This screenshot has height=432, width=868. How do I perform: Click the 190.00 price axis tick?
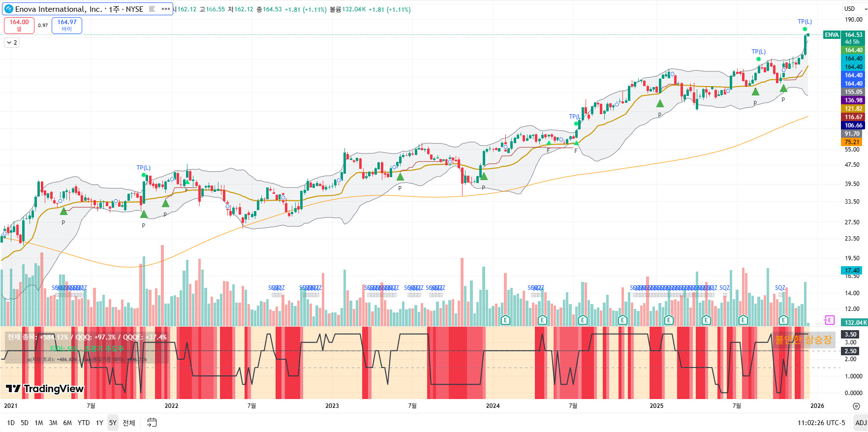(x=853, y=20)
